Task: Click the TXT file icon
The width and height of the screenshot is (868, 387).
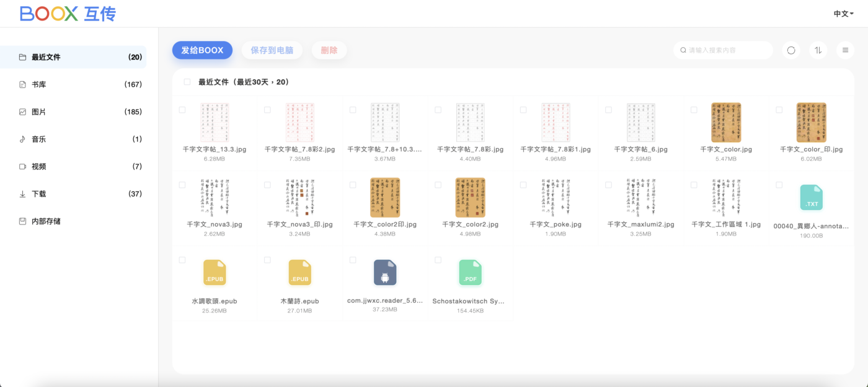Action: tap(811, 198)
